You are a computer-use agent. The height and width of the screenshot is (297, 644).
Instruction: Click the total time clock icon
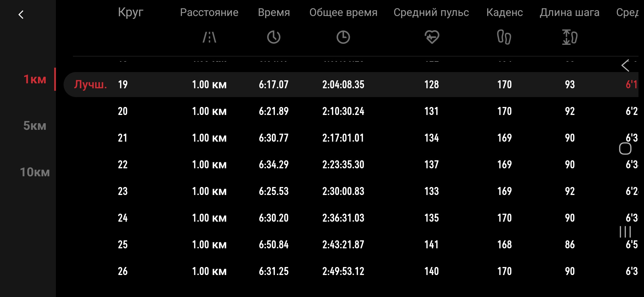[343, 37]
